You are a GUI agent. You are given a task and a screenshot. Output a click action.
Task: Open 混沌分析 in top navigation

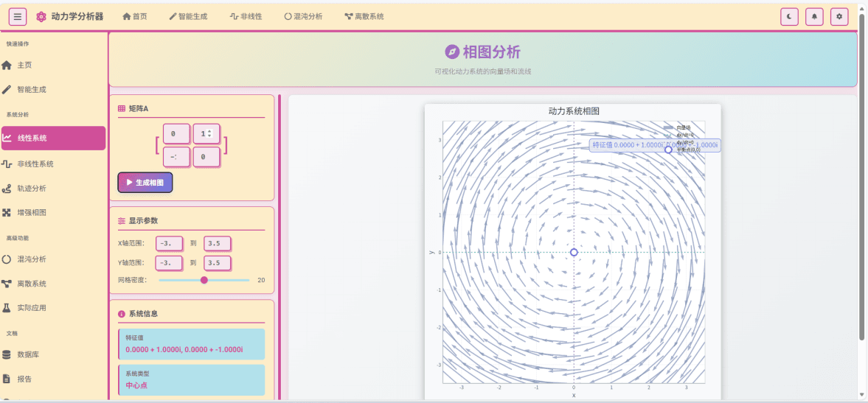tap(303, 17)
